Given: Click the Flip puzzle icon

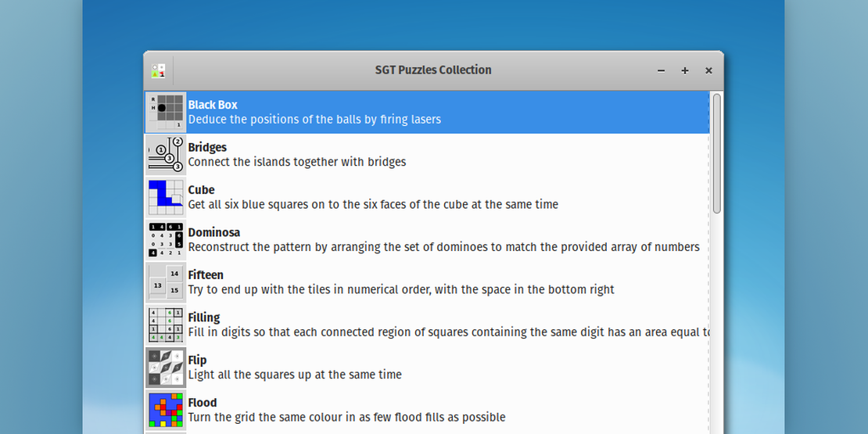Looking at the screenshot, I should (x=166, y=368).
